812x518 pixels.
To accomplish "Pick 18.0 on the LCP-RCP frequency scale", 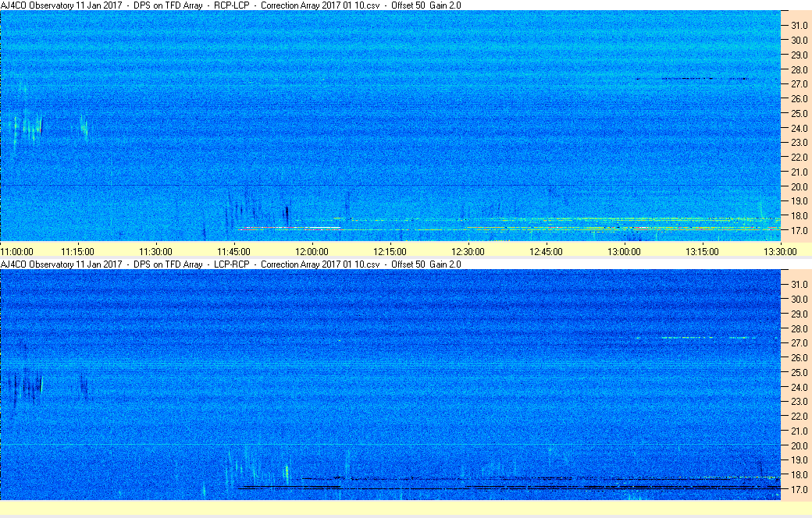I will coord(799,474).
